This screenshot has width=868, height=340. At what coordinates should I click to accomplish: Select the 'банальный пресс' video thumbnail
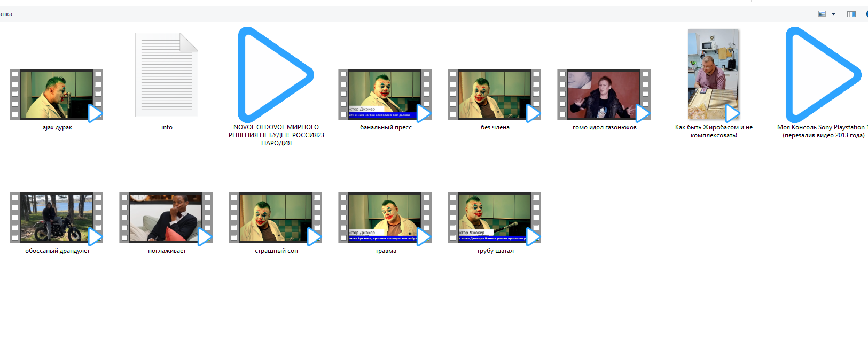coord(385,94)
